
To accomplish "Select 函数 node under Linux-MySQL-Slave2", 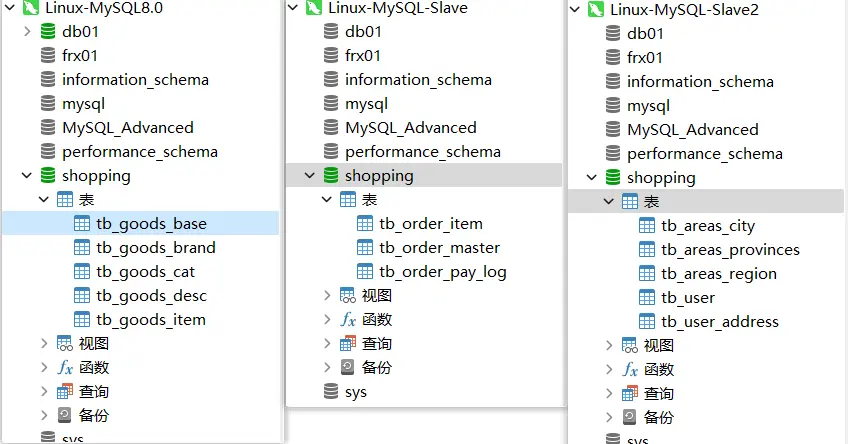I will pyautogui.click(x=658, y=369).
